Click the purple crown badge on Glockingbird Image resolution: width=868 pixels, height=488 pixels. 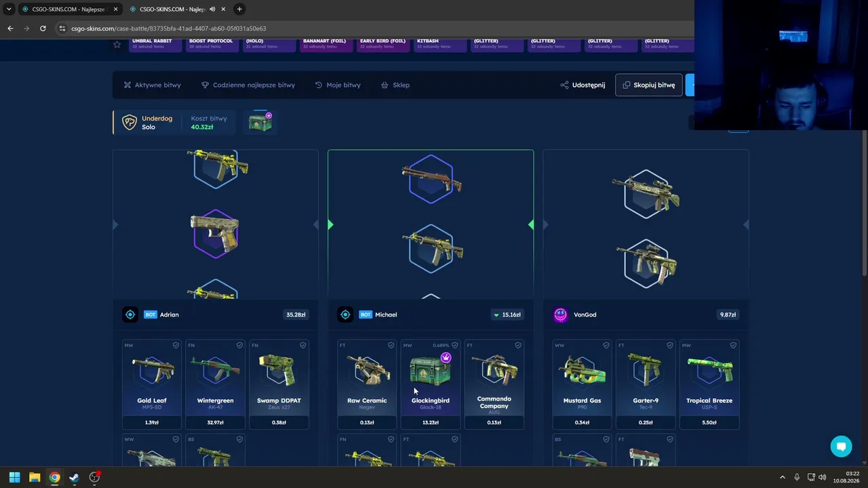(446, 358)
